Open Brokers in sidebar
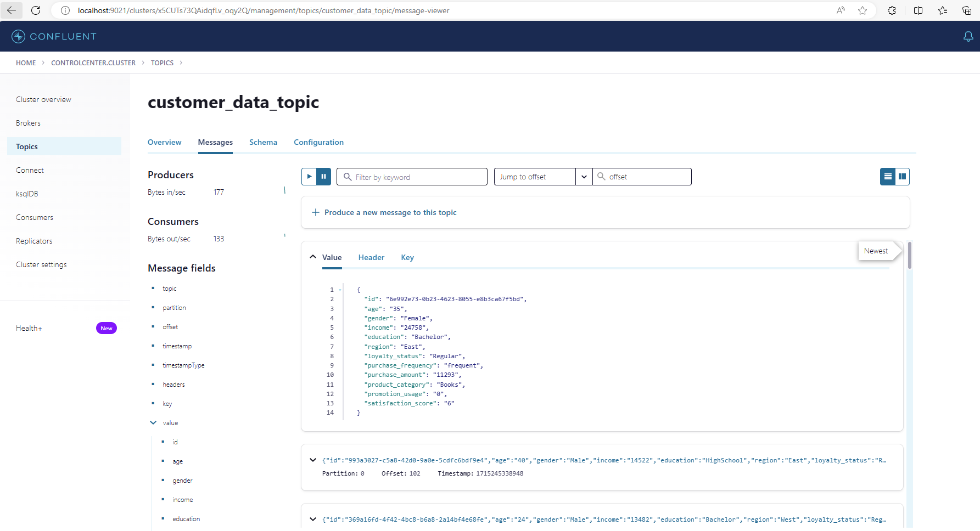Image resolution: width=980 pixels, height=531 pixels. pyautogui.click(x=28, y=123)
